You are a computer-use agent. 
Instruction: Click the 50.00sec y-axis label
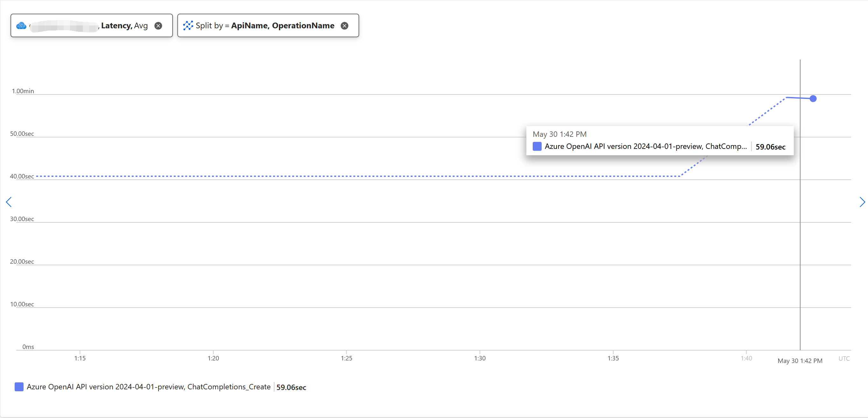(x=22, y=134)
